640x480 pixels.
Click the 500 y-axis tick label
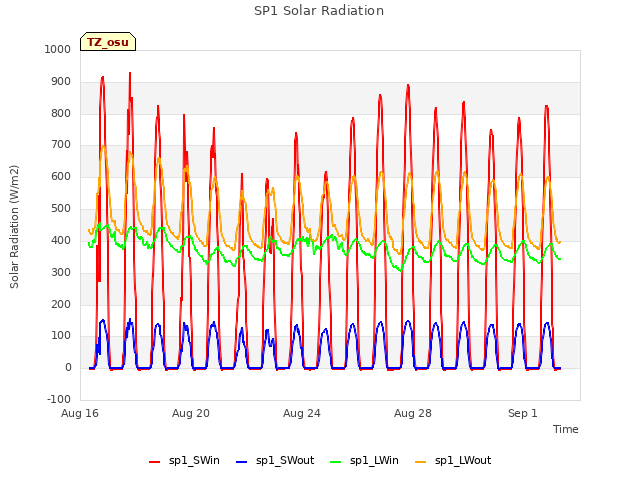pos(61,209)
